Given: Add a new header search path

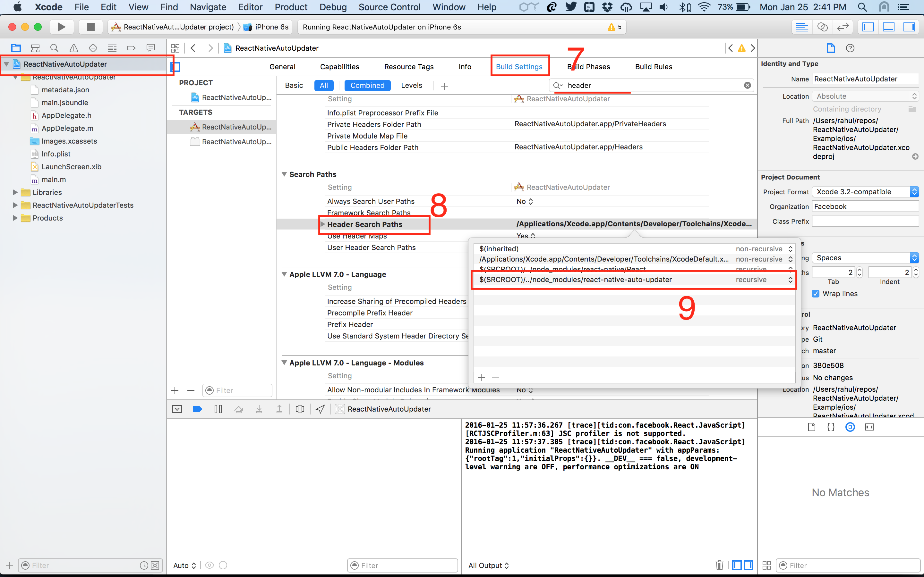Looking at the screenshot, I should tap(481, 377).
